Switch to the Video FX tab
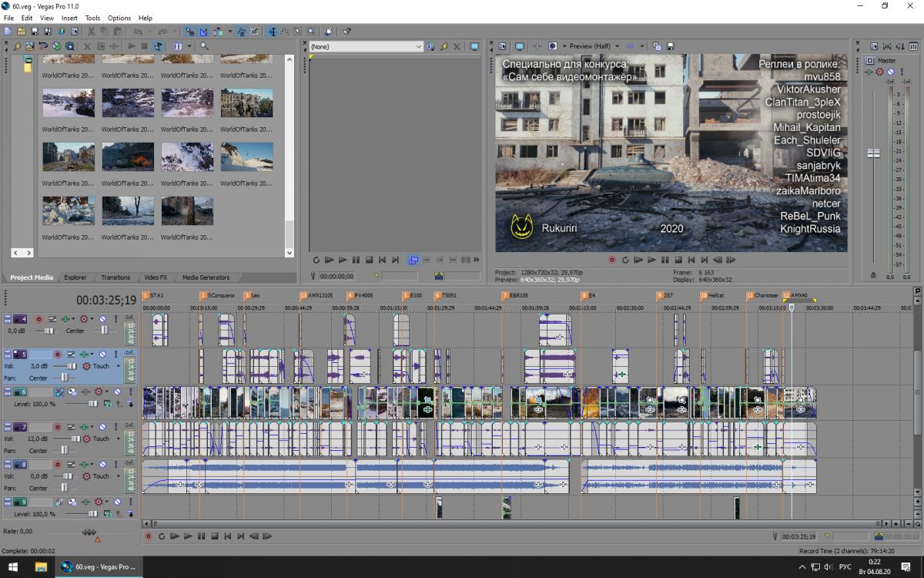Image resolution: width=924 pixels, height=578 pixels. pyautogui.click(x=156, y=277)
